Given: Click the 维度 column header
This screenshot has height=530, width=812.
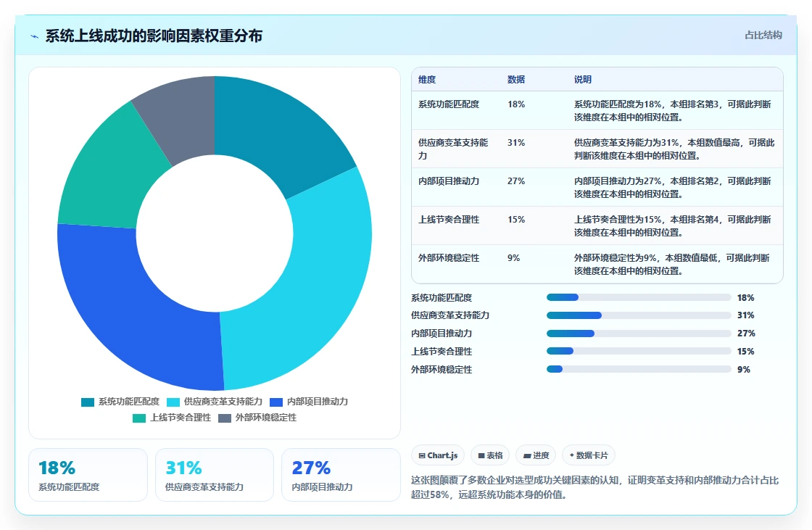Looking at the screenshot, I should tap(427, 79).
